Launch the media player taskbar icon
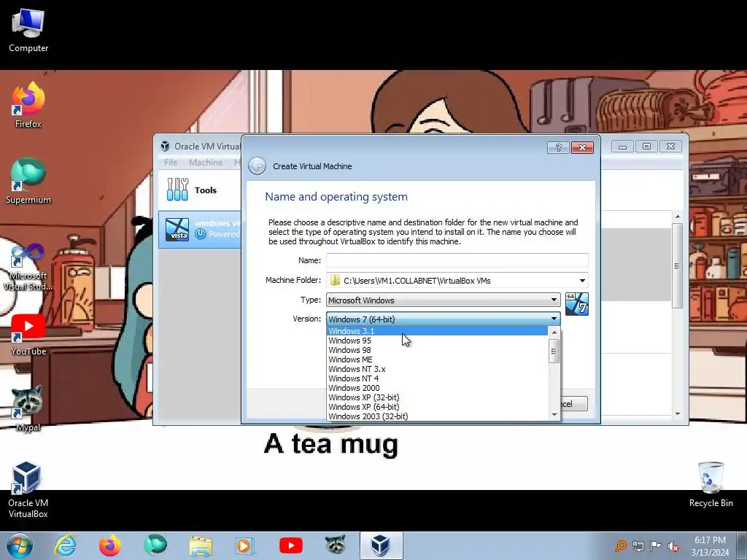Viewport: 747px width, 560px height. 245,545
